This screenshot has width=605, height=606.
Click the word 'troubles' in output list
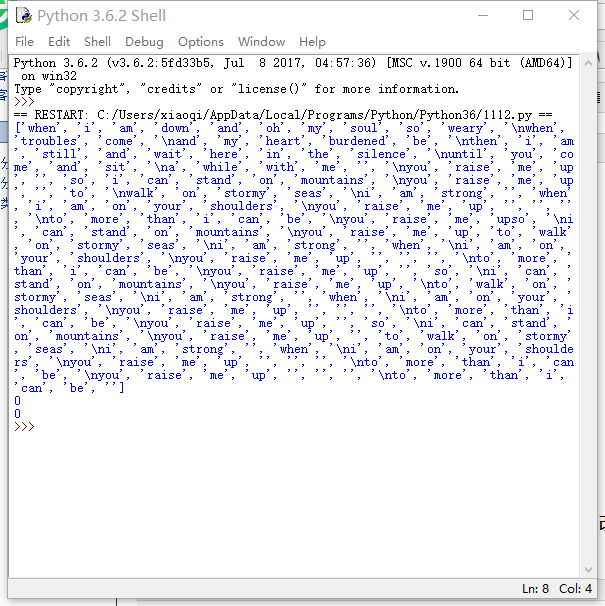(49, 141)
